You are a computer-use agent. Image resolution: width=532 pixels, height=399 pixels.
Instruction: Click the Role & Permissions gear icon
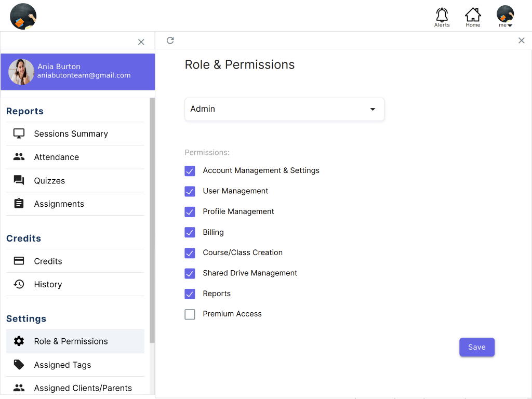[x=19, y=341]
